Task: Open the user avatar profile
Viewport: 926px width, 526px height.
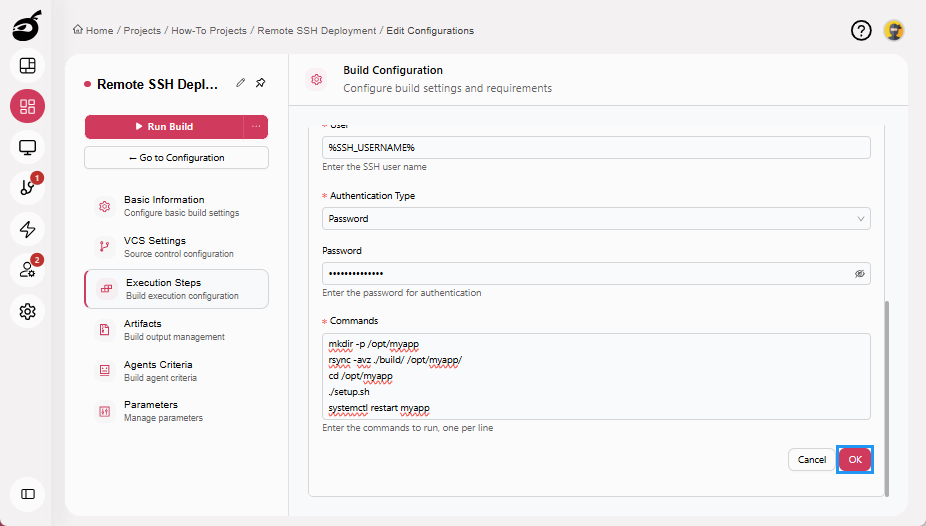Action: (894, 30)
